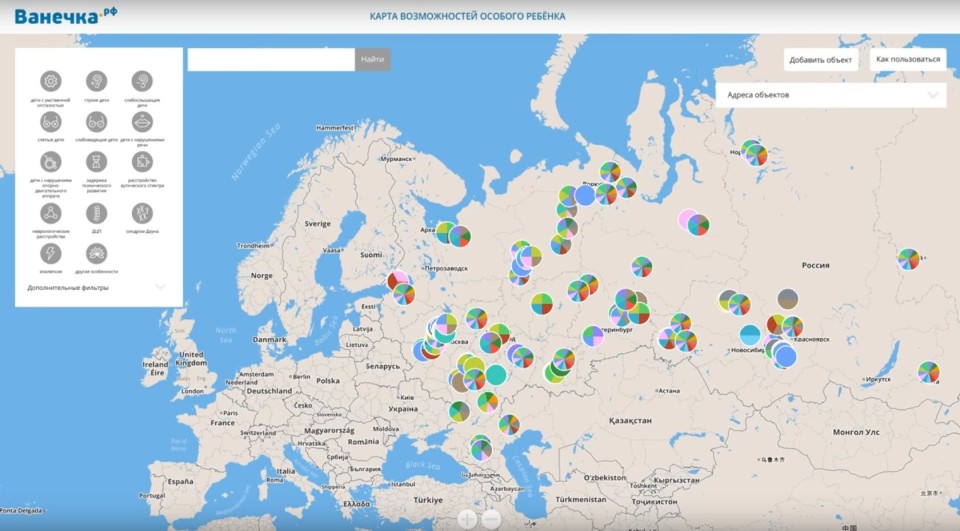
Task: Click the map zoom in plus button
Action: (x=467, y=518)
